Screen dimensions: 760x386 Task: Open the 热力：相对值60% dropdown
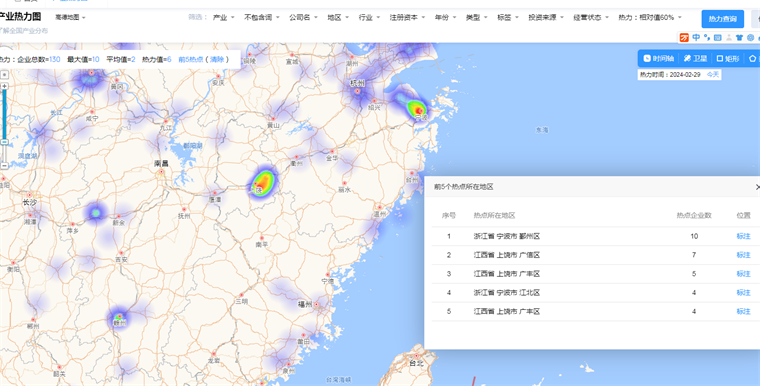(x=650, y=17)
